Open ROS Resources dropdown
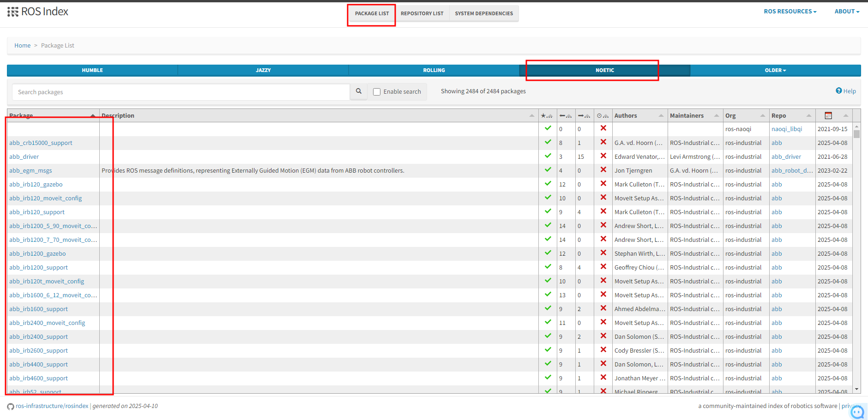 [790, 12]
